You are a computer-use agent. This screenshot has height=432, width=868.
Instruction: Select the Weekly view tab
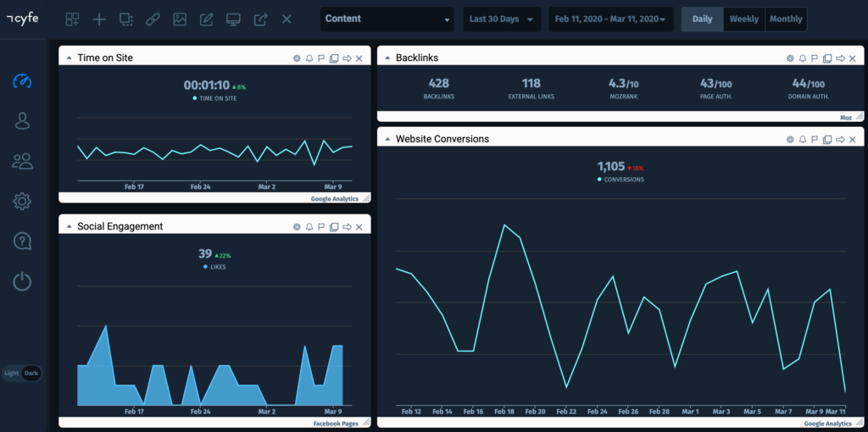pyautogui.click(x=744, y=19)
